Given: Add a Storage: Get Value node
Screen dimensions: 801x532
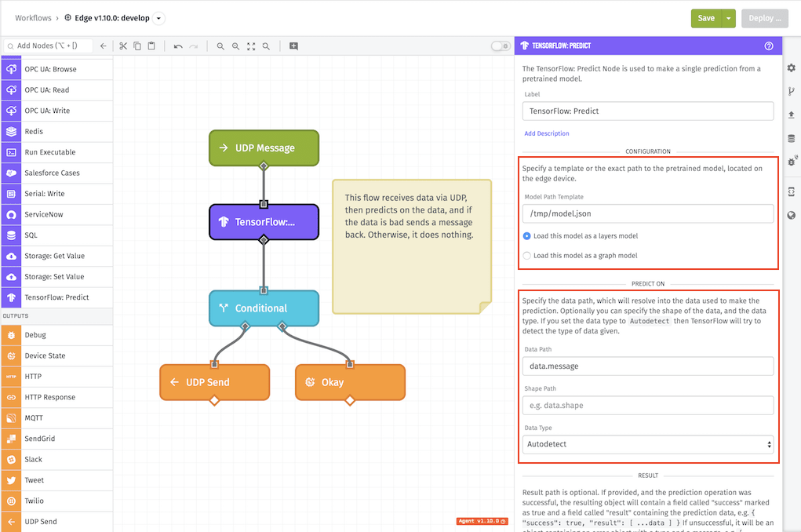Looking at the screenshot, I should click(56, 256).
